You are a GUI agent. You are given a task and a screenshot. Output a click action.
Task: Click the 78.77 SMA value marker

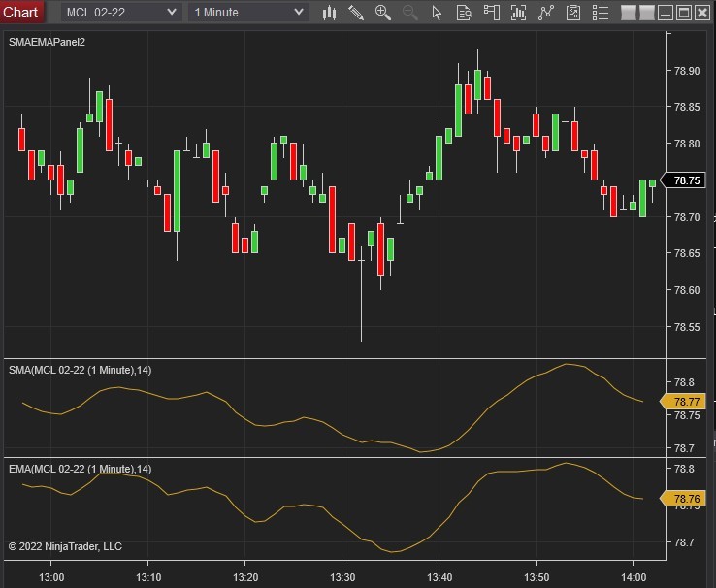click(x=684, y=402)
